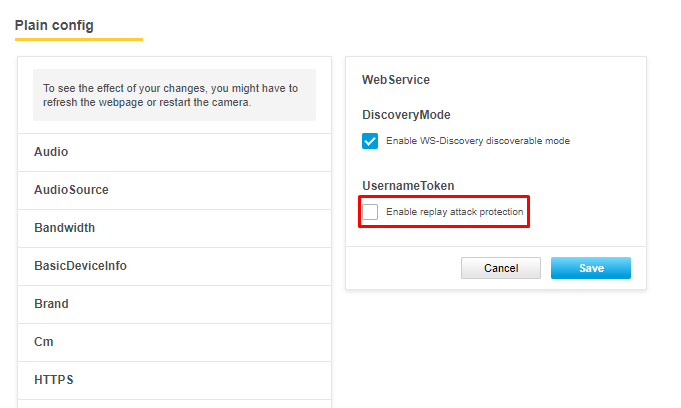
Task: Select the Cm config group
Action: pos(44,342)
